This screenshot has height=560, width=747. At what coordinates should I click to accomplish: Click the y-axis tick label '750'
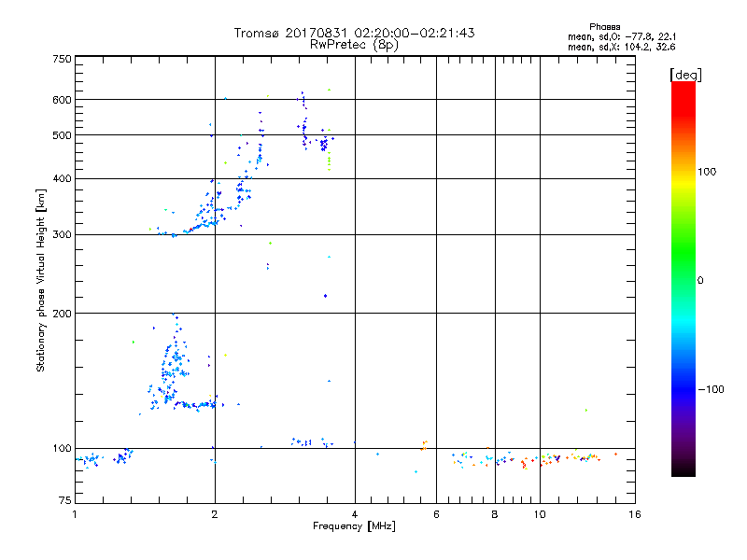(x=62, y=59)
